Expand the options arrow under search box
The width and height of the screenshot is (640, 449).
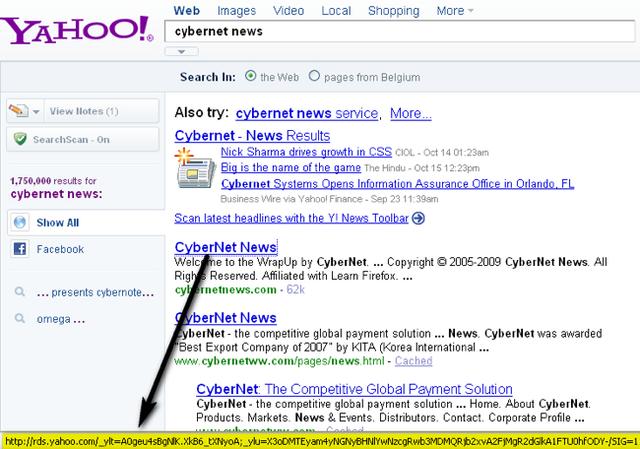point(182,51)
